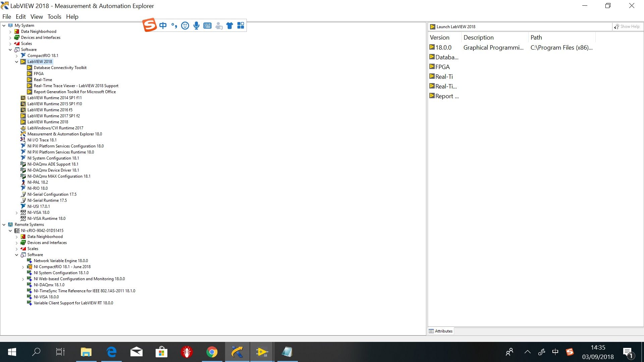Open the Edit menu
The width and height of the screenshot is (644, 362).
pos(20,16)
